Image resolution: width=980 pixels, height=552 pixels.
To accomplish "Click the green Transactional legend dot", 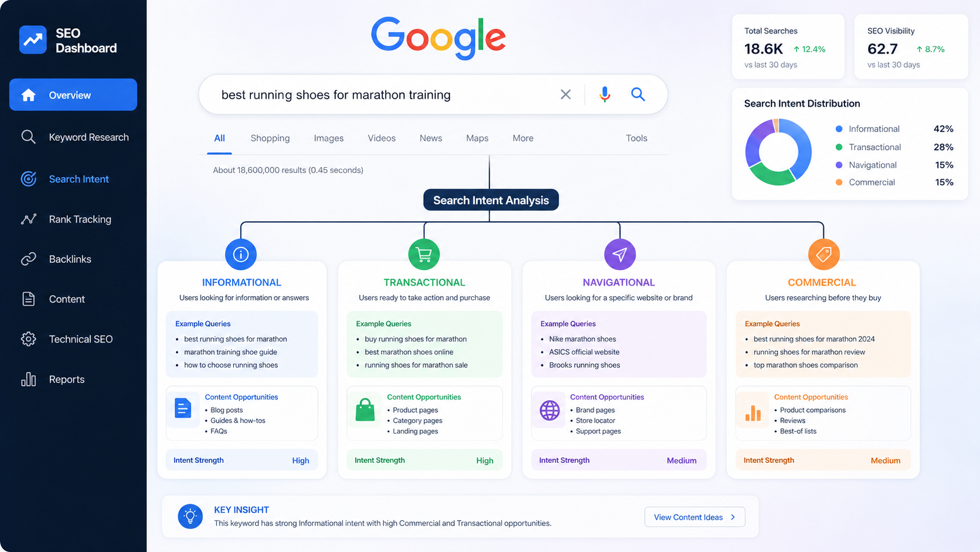I will click(839, 147).
